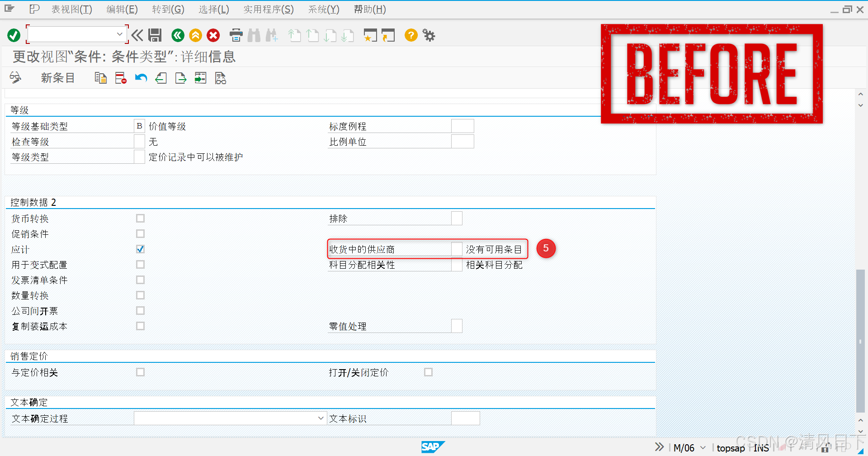Open the 表视图(T) menu
868x456 pixels.
(71, 9)
